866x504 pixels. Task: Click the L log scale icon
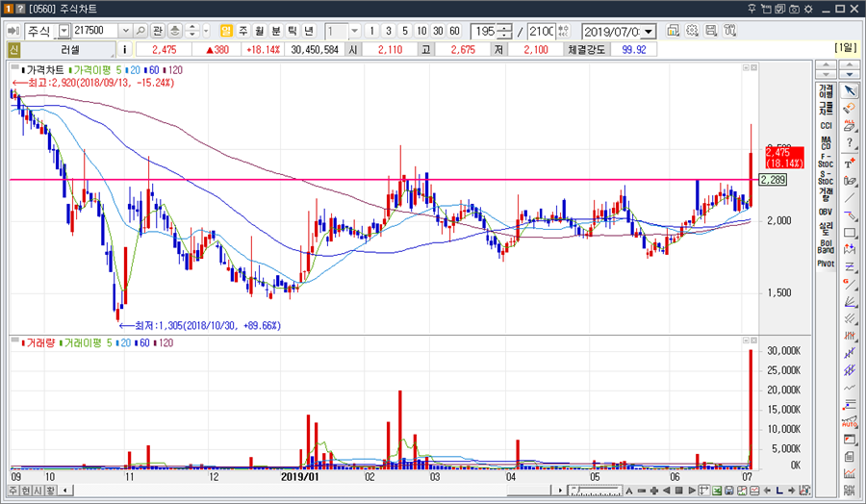pyautogui.click(x=779, y=491)
